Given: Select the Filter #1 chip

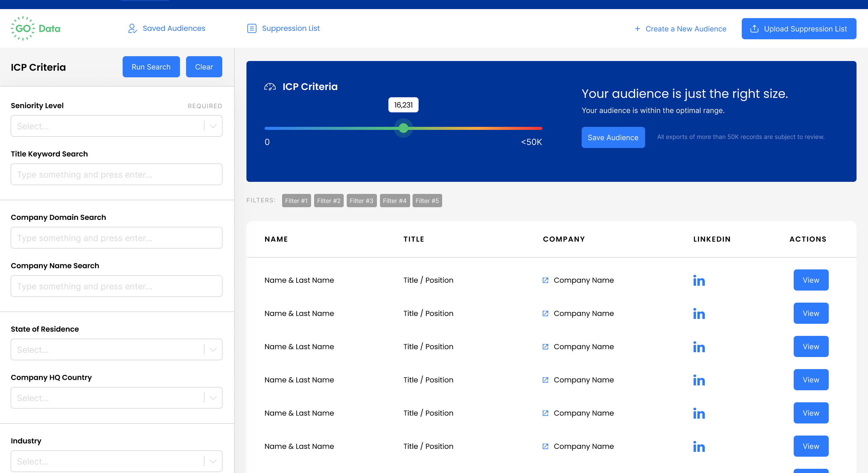Looking at the screenshot, I should click(x=296, y=201).
